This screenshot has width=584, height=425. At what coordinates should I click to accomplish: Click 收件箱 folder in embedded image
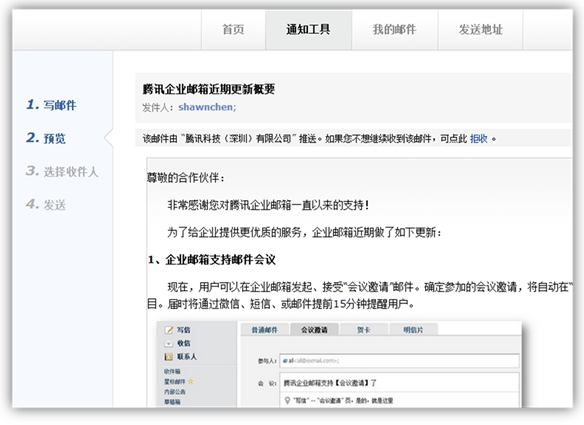[172, 371]
